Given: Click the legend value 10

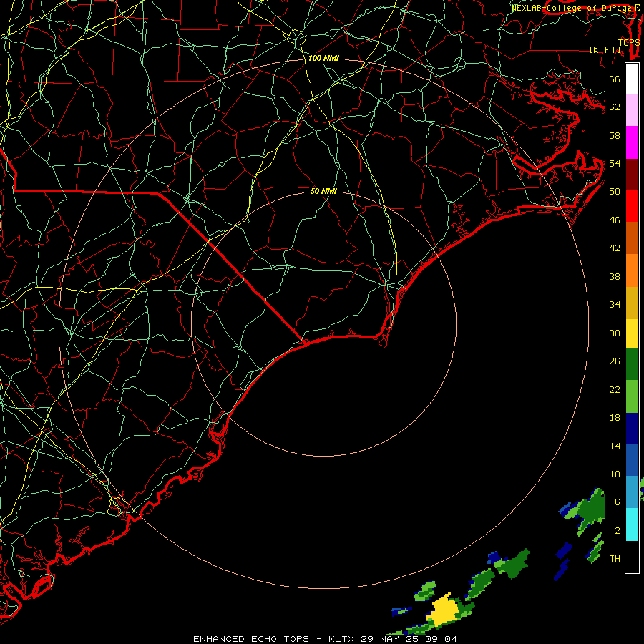Looking at the screenshot, I should pos(615,474).
